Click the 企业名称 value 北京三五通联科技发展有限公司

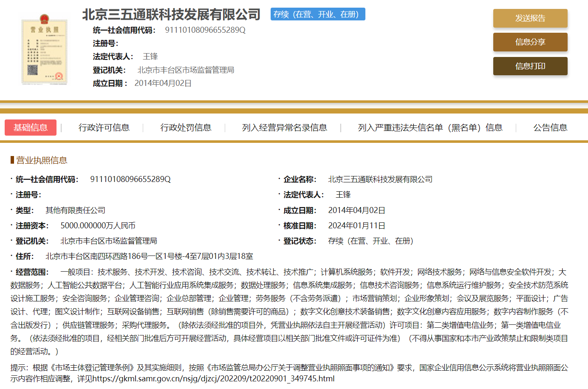(380, 179)
